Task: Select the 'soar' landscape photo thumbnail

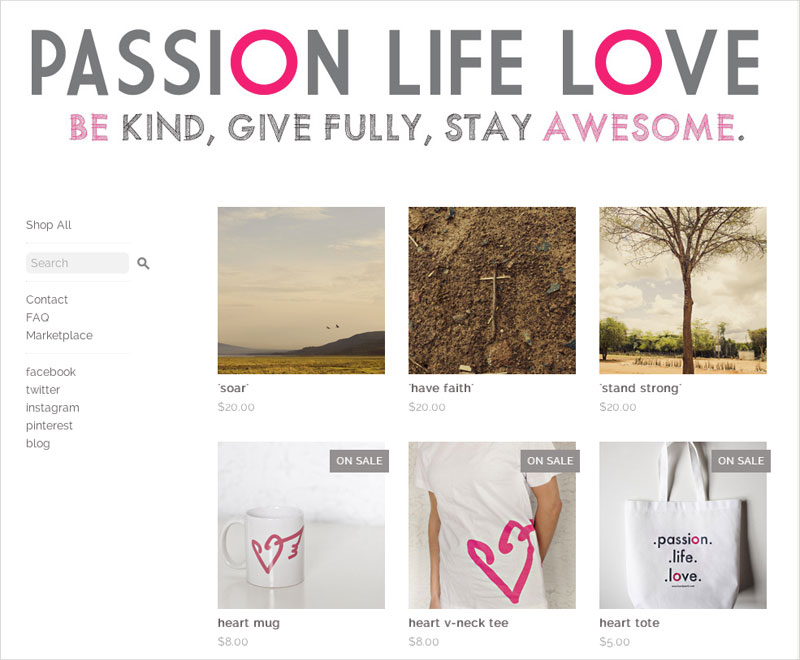Action: click(301, 290)
